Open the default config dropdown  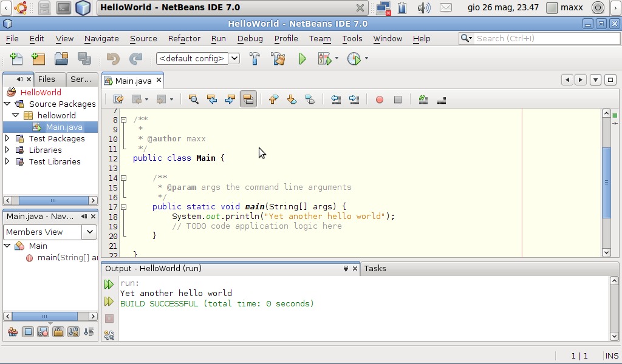coord(234,58)
